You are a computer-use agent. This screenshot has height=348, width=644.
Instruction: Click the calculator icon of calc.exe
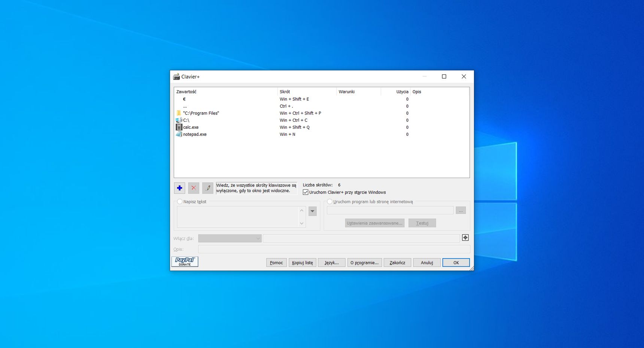[x=179, y=127]
